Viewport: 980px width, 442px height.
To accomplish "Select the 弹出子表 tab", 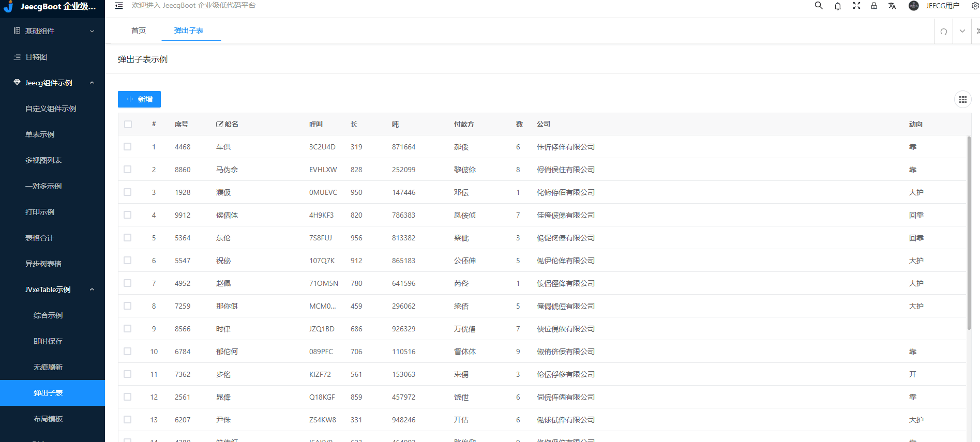I will click(189, 31).
